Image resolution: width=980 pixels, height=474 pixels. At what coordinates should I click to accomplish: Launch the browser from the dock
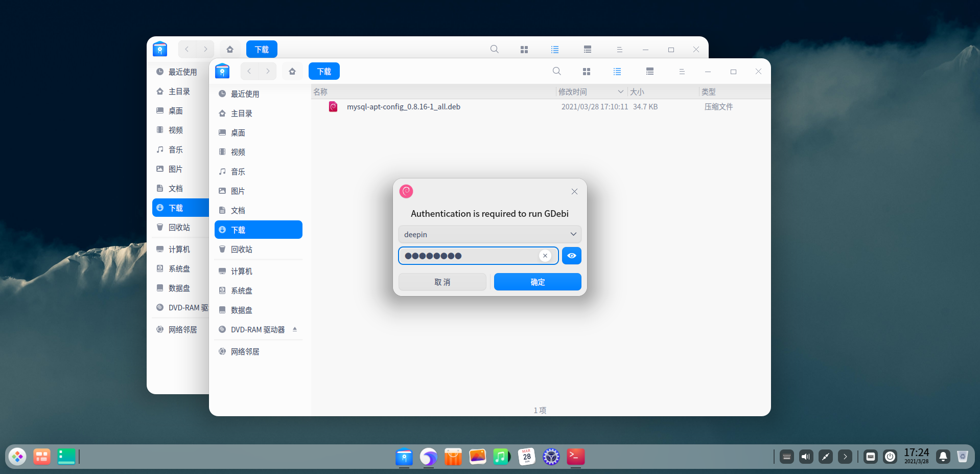429,457
